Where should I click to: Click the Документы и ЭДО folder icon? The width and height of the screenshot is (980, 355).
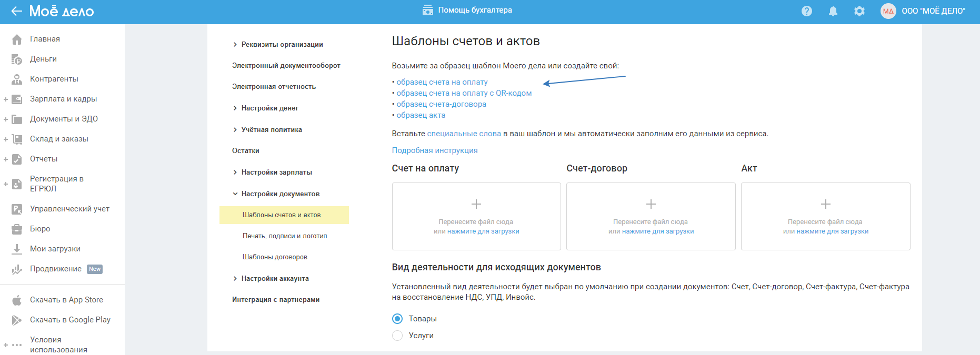tap(17, 119)
